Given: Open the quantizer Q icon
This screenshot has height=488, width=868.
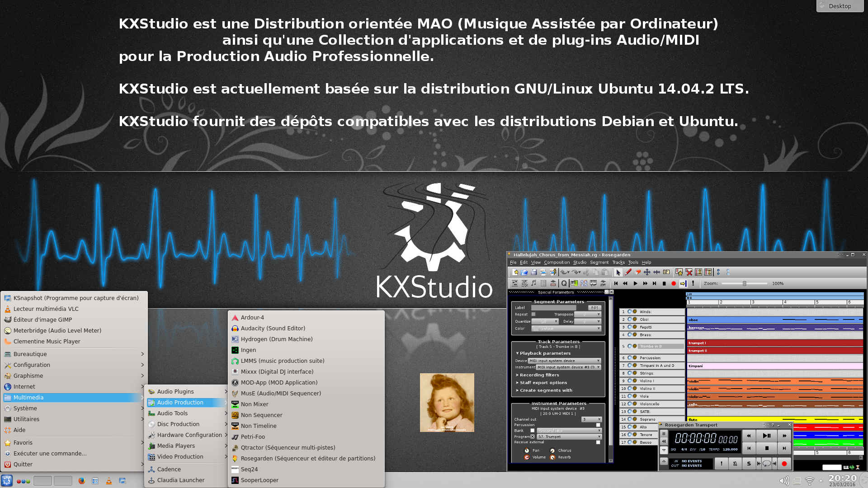Looking at the screenshot, I should 564,283.
